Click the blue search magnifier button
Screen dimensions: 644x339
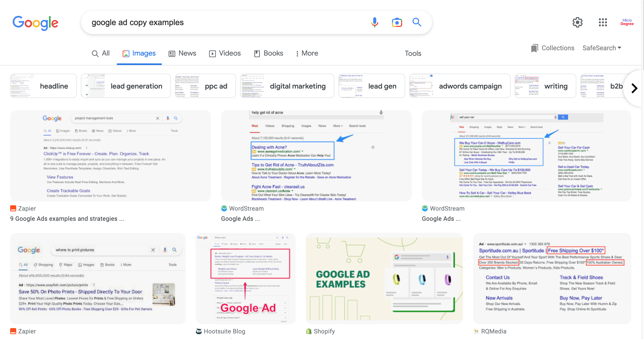pos(417,22)
